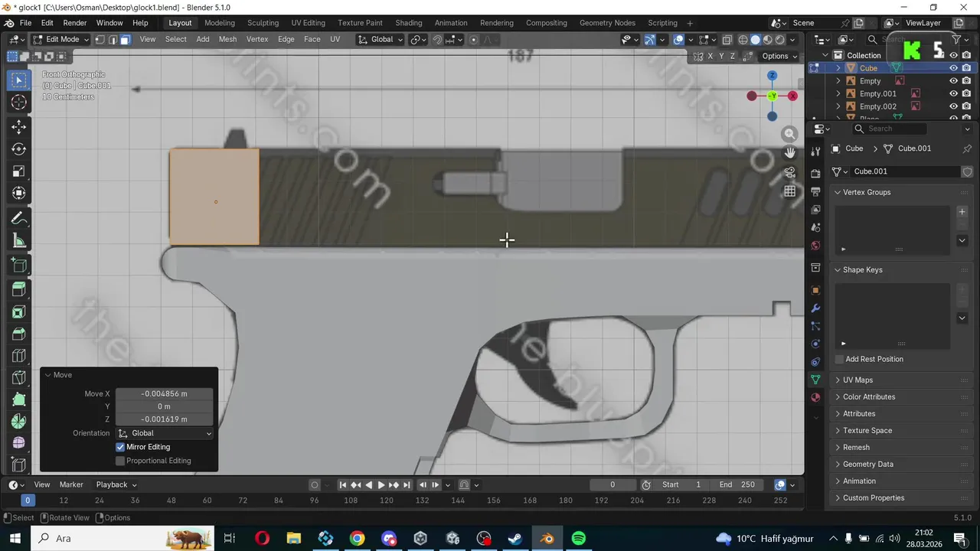The height and width of the screenshot is (551, 980).
Task: Open Spotify from the taskbar
Action: click(x=579, y=539)
